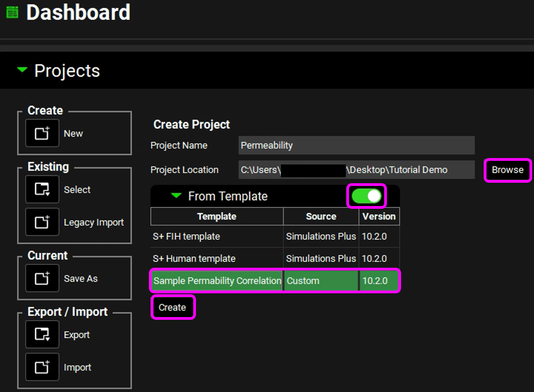Select the S+ FIH template row
534x392 pixels.
tap(217, 237)
